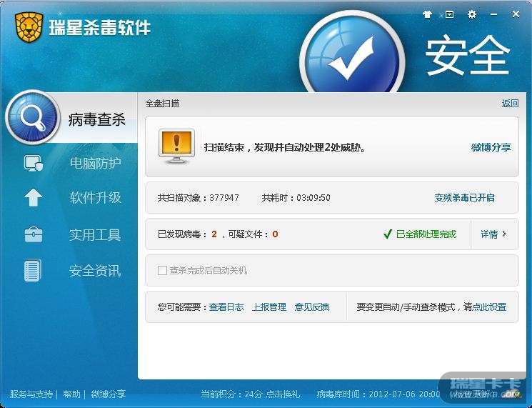Open 上报管理 link
The image size is (532, 408).
coord(269,307)
